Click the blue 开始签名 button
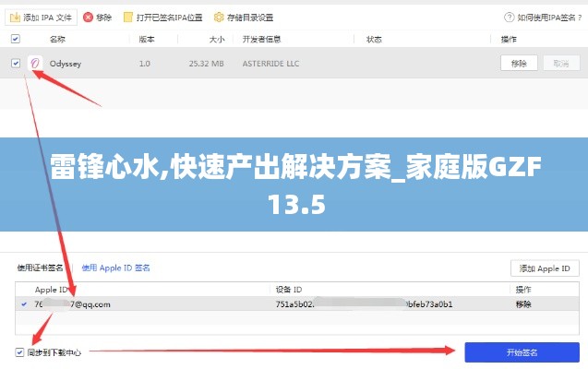 pyautogui.click(x=522, y=352)
